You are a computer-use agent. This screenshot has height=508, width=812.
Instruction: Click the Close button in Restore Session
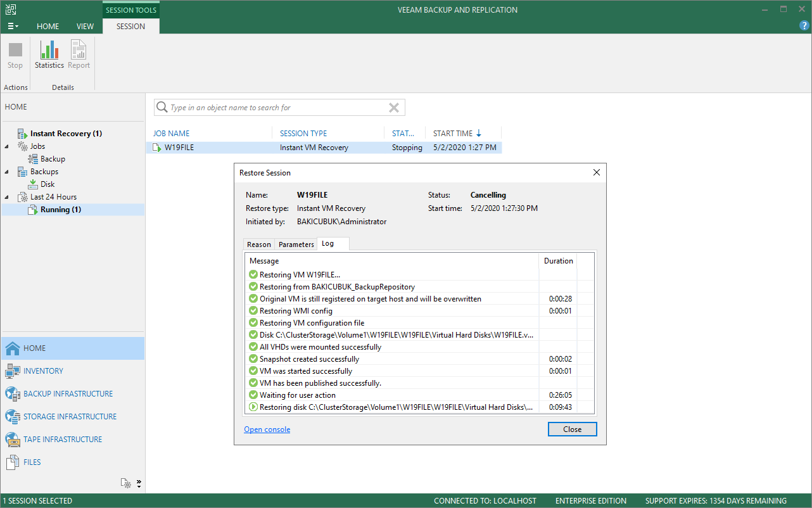(x=572, y=429)
